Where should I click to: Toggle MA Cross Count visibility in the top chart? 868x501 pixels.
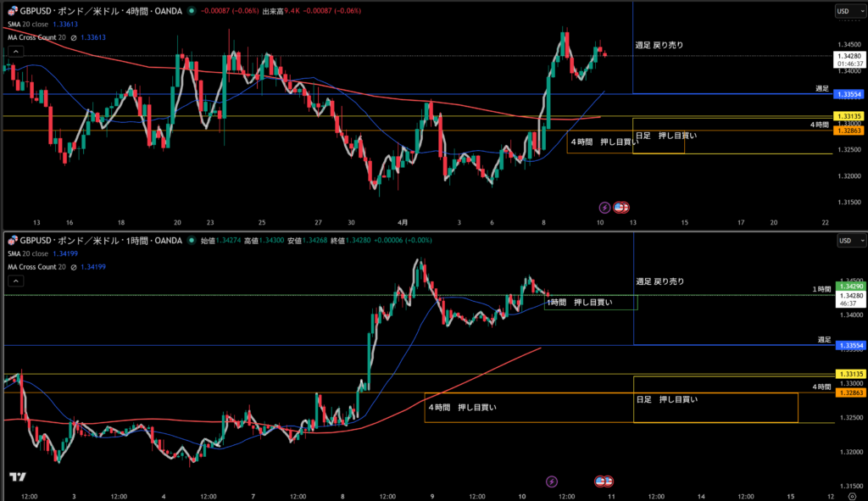point(74,37)
